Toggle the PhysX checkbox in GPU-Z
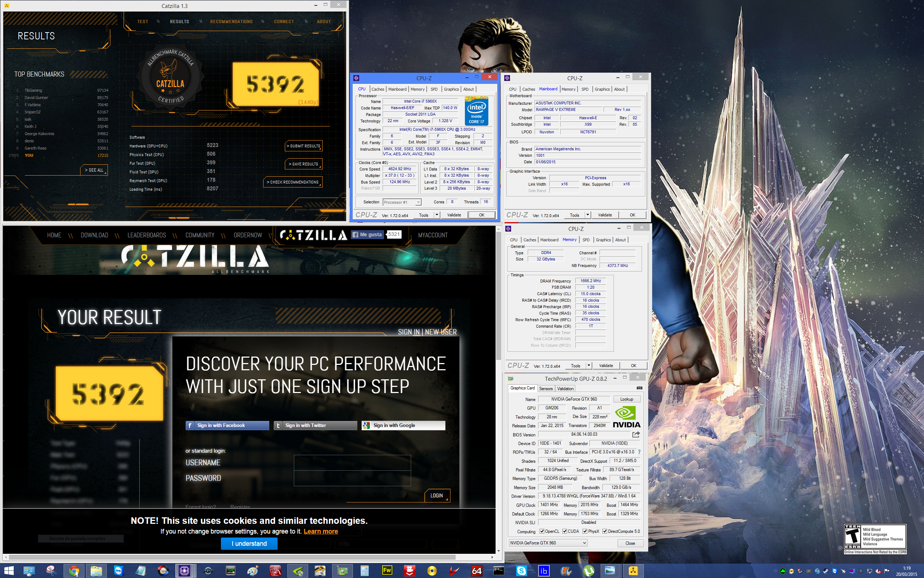Screen dimensions: 924x578 point(585,531)
